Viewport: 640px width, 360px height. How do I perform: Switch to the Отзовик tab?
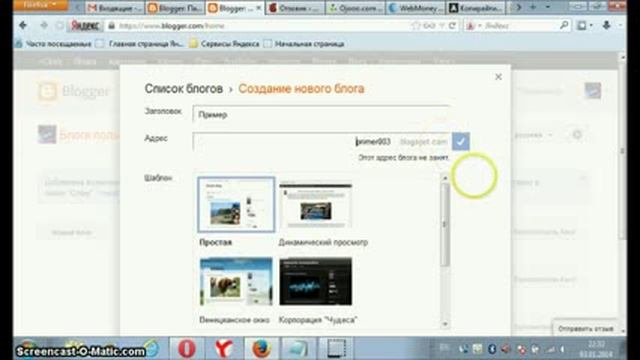tap(295, 8)
